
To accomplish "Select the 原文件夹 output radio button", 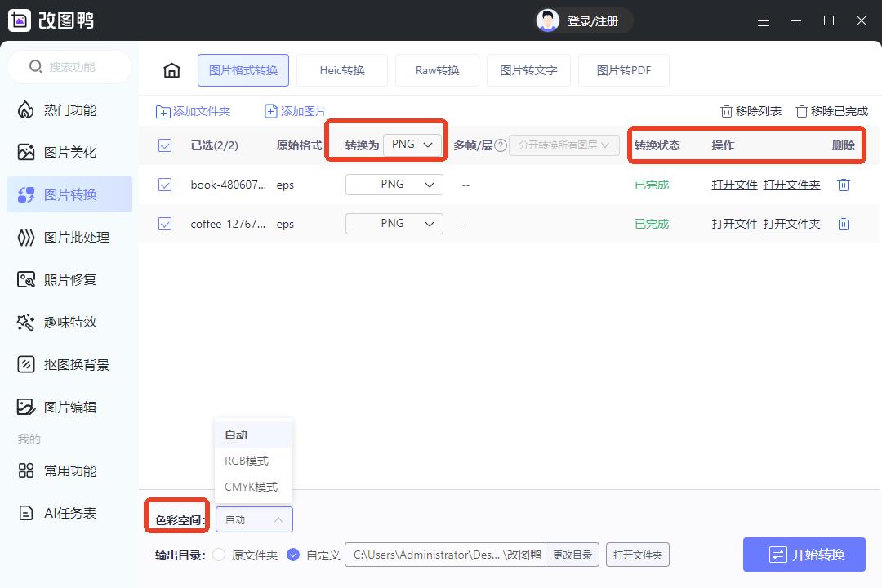I will click(219, 555).
